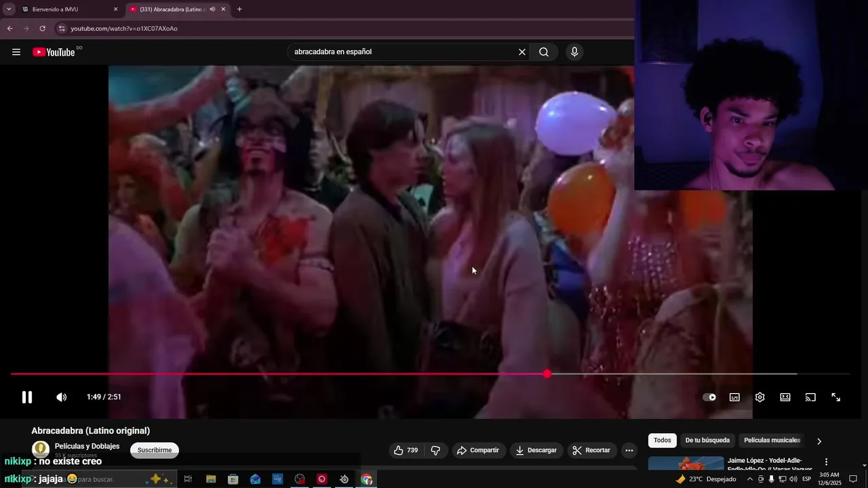Open SteelSeries app from the taskbar

(344, 479)
